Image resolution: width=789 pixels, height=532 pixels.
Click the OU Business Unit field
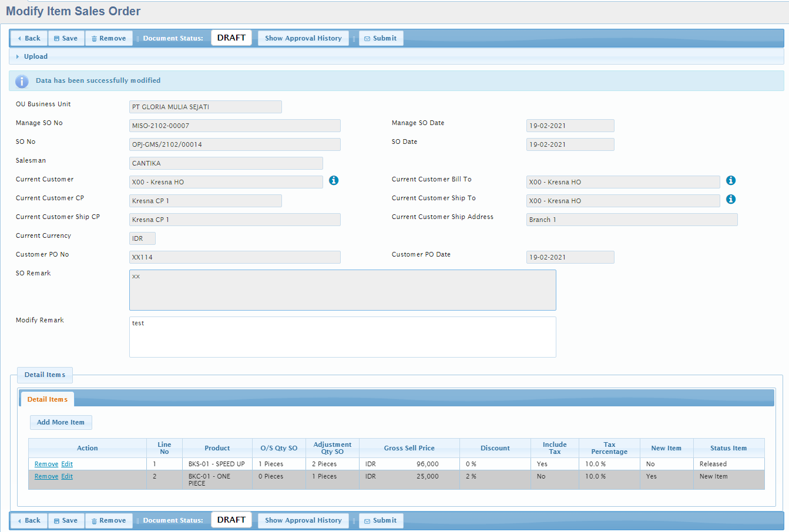coord(205,107)
